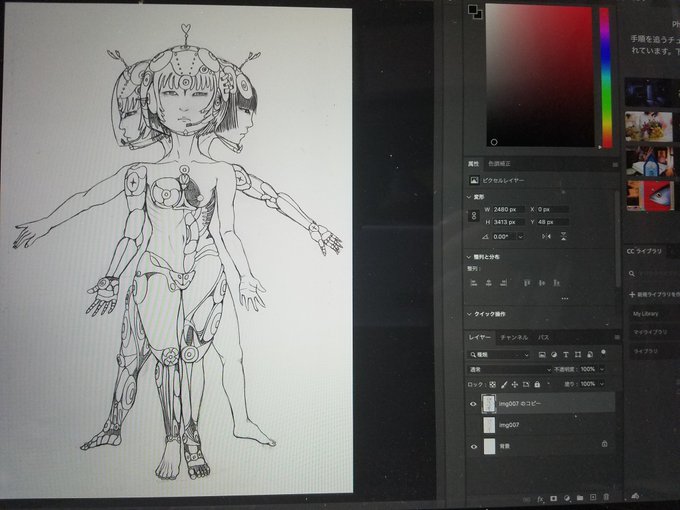Create a new layer
The image size is (680, 510).
click(593, 497)
